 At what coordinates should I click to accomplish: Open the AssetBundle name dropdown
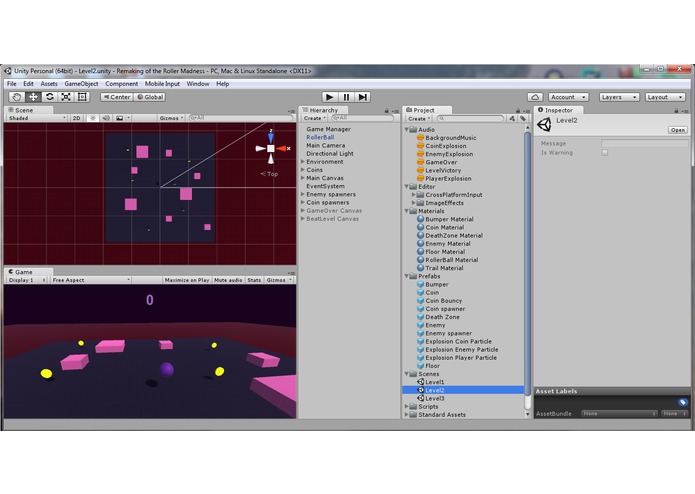619,413
